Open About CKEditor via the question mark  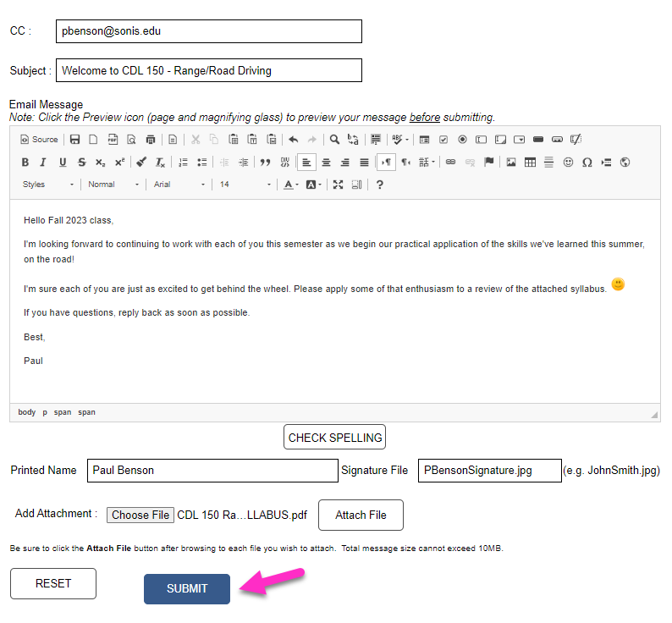(379, 185)
